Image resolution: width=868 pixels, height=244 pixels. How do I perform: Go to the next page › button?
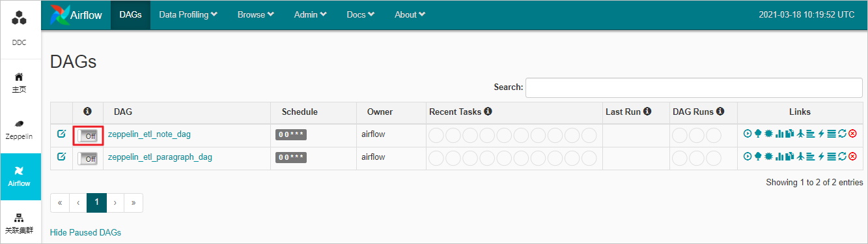coord(115,202)
